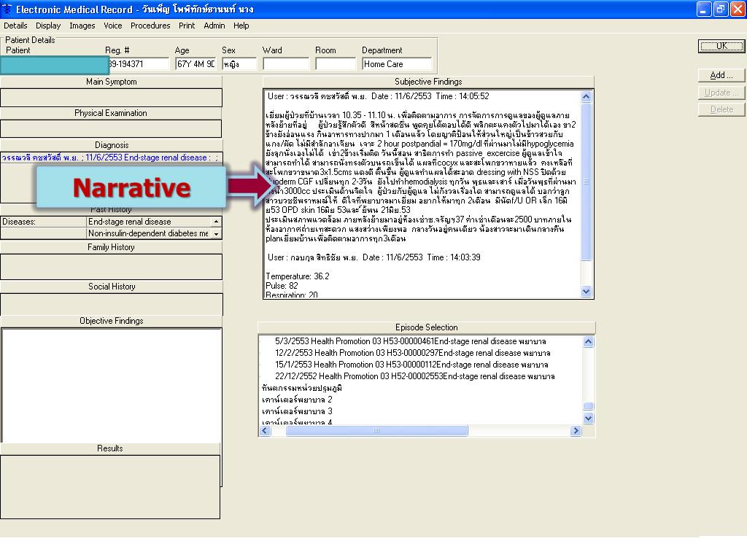The height and width of the screenshot is (560, 747).
Task: Click the Diagnosis header
Action: [112, 145]
